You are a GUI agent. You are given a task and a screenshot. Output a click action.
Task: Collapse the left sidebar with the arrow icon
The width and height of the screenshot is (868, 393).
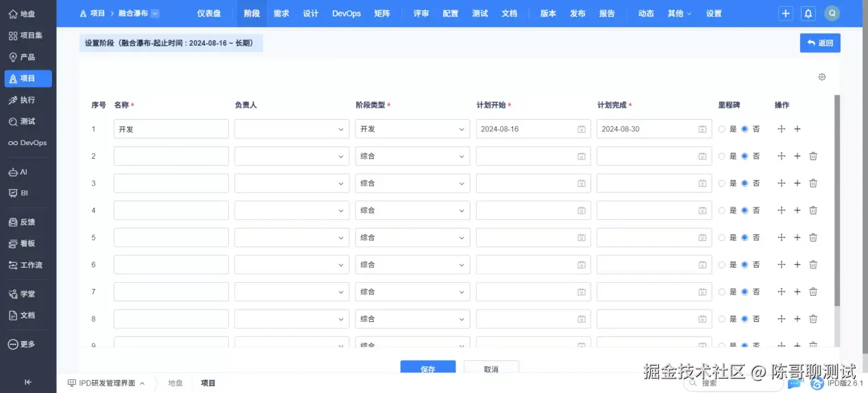click(28, 382)
